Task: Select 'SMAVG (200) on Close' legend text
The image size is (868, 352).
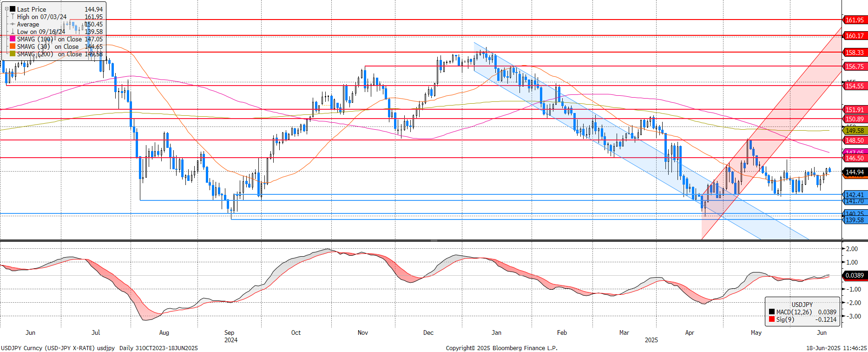Action: [x=49, y=54]
